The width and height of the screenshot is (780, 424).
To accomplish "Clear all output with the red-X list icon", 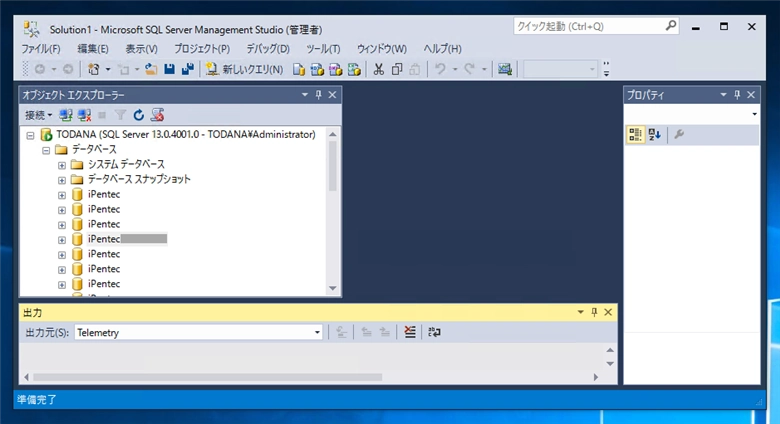I will click(x=410, y=332).
